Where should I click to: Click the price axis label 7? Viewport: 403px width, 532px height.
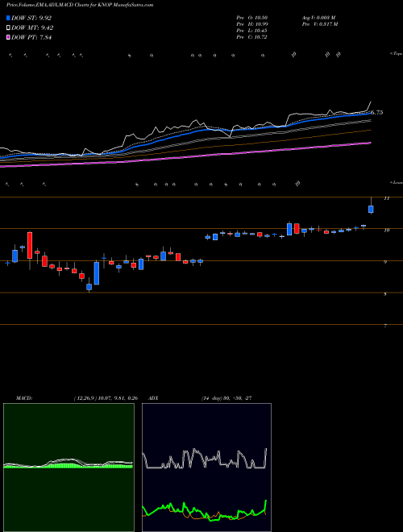click(x=385, y=326)
